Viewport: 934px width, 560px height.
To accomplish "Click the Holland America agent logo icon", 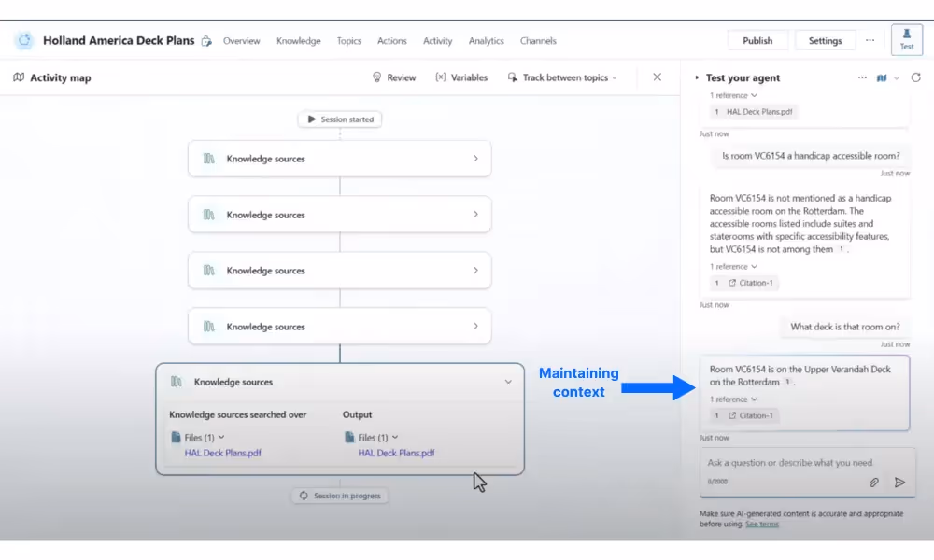I will coord(24,40).
